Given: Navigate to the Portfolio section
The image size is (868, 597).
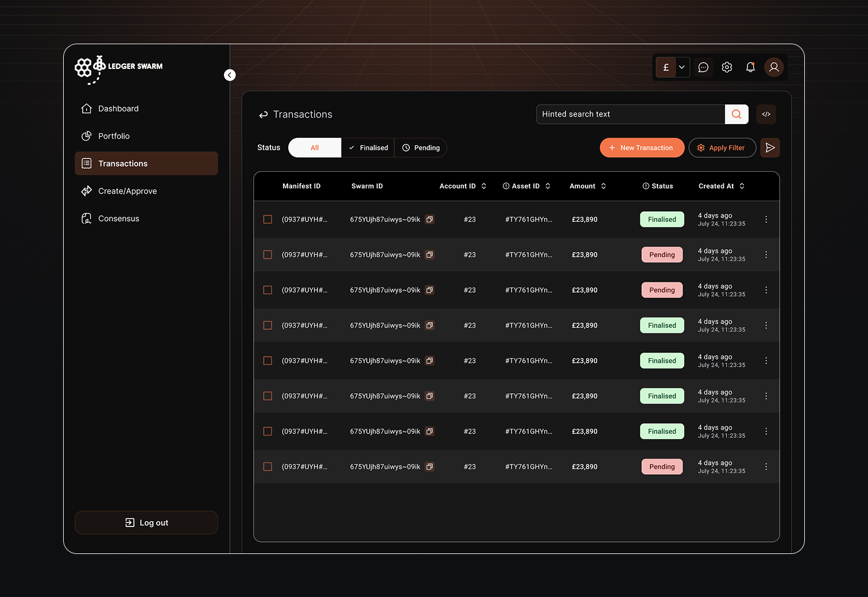Looking at the screenshot, I should (113, 136).
